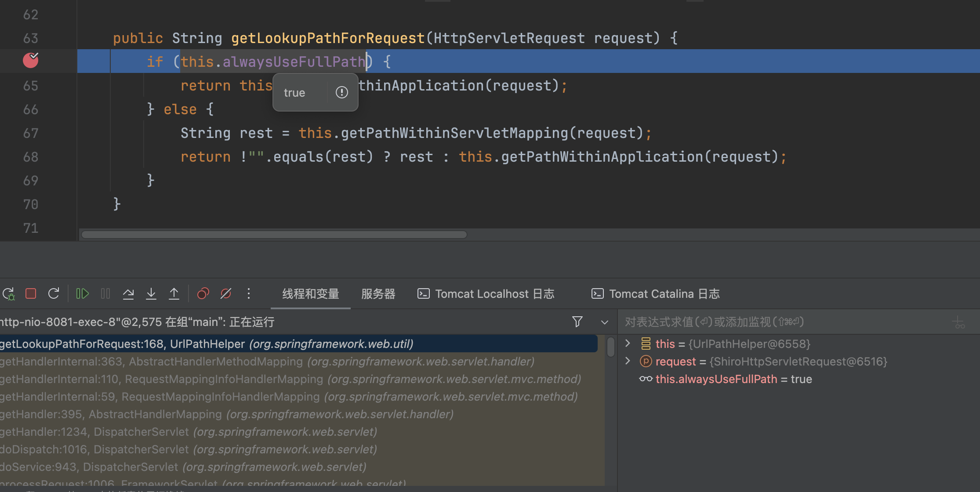Resume program execution
This screenshot has width=980, height=492.
tap(82, 293)
